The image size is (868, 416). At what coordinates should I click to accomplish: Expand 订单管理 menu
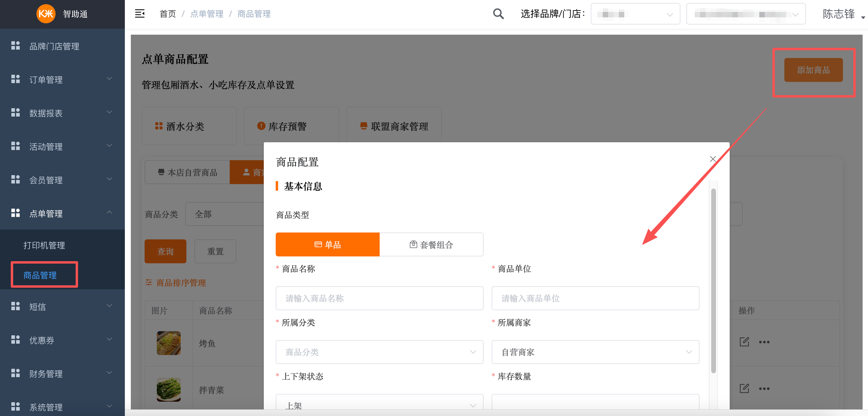click(x=109, y=79)
